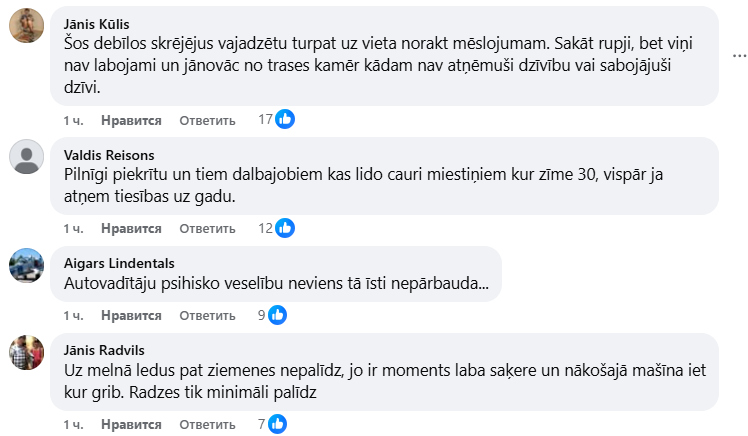
Task: Click like reaction icon on Valdis Reisons comment
Action: pyautogui.click(x=285, y=228)
